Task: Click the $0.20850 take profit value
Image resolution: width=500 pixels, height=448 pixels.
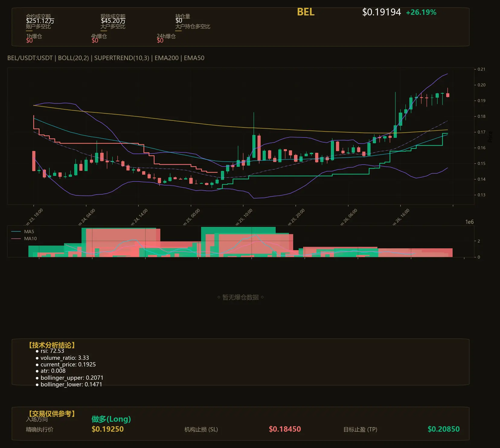Action: [444, 429]
